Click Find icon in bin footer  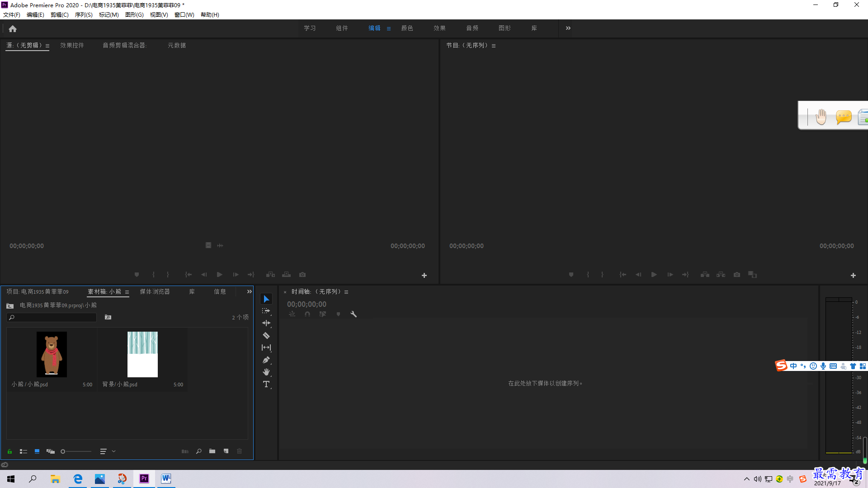pos(198,451)
